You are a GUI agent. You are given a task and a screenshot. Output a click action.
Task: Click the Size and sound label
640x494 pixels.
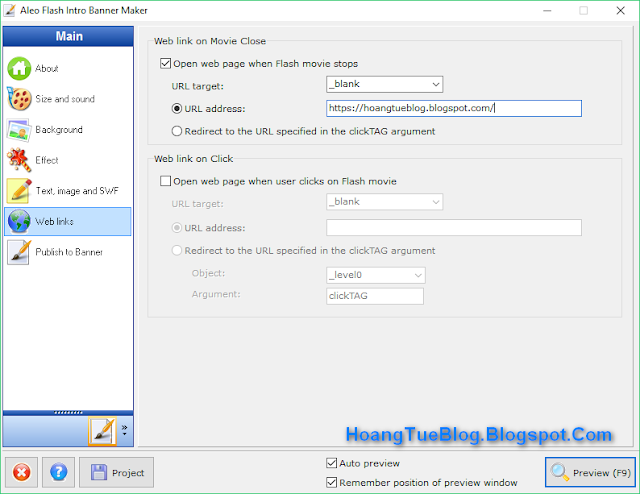point(65,99)
